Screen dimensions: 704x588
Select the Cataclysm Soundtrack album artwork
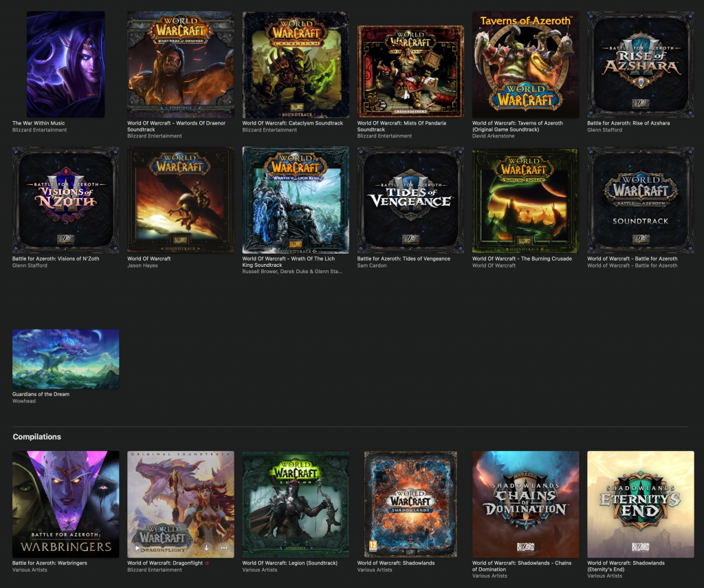[296, 65]
